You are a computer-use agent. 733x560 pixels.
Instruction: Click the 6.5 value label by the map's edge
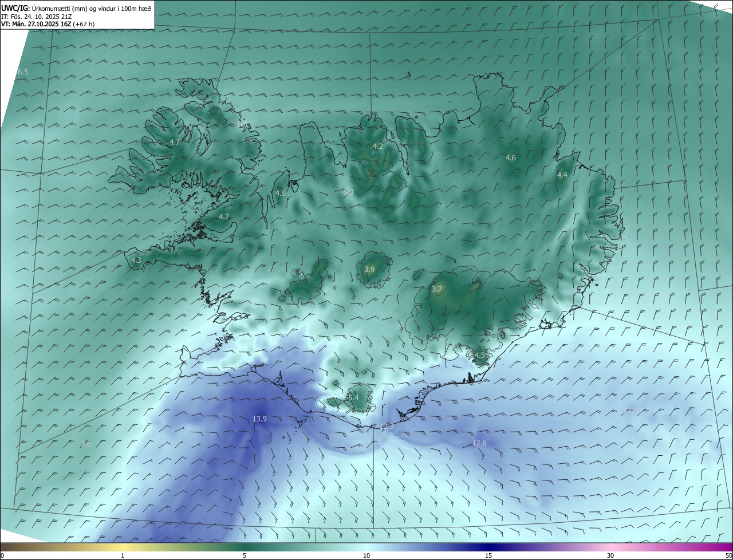pyautogui.click(x=22, y=72)
